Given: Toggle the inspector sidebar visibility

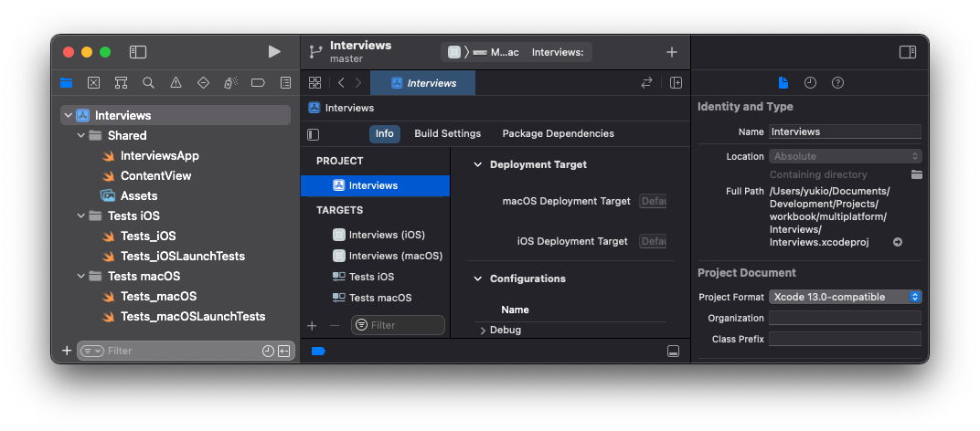Looking at the screenshot, I should click(x=908, y=52).
